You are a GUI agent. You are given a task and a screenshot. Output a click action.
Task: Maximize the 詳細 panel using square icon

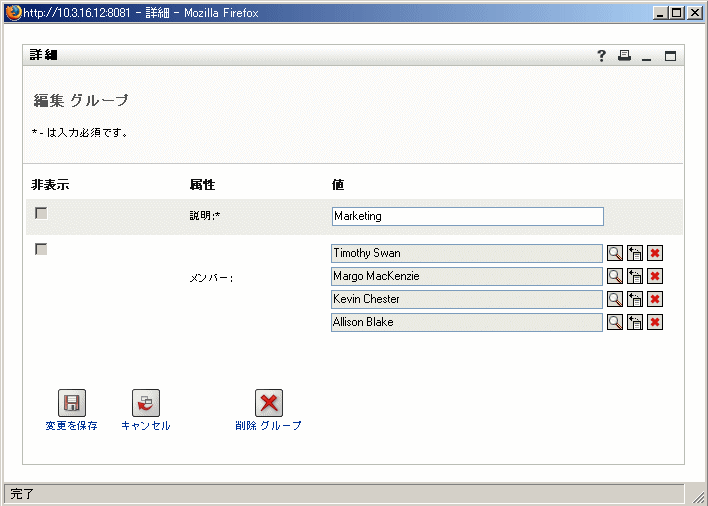[671, 56]
